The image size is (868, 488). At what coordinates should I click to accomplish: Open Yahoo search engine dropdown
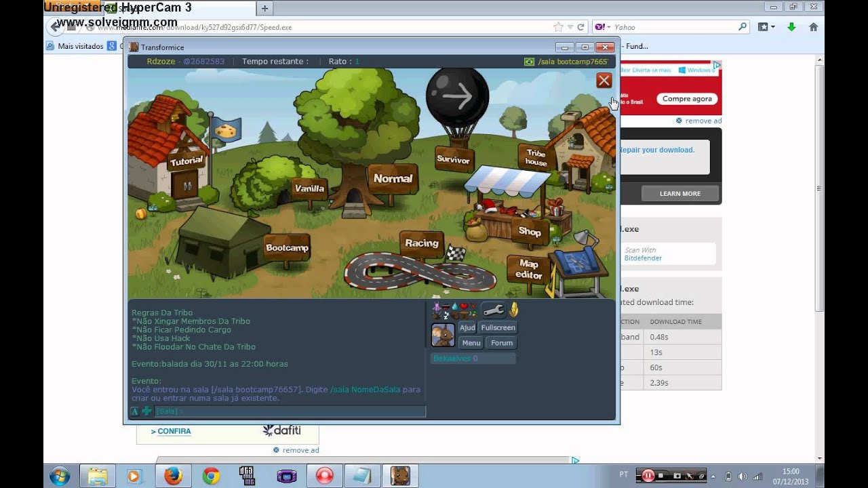pos(601,27)
